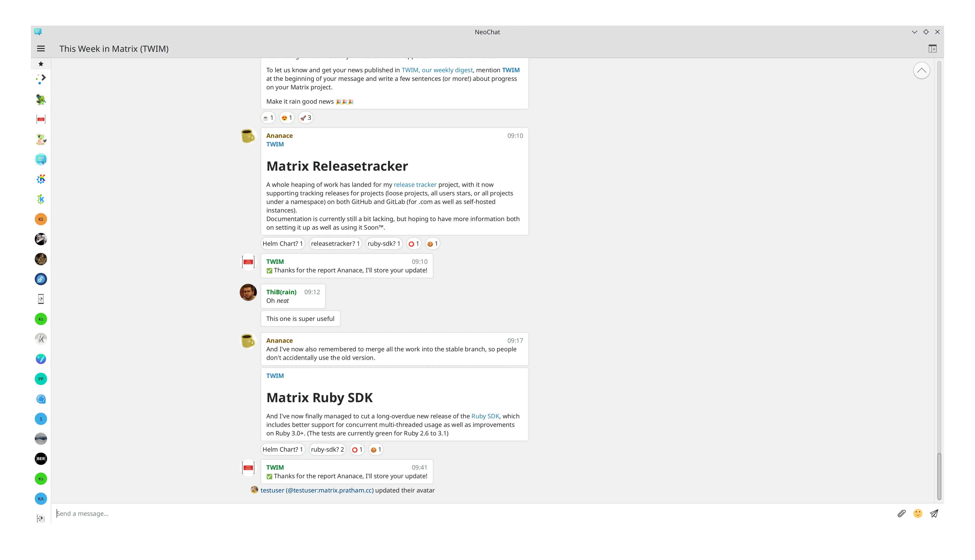Screen dimensions: 975x560
Task: Toggle the coffee cup reaction
Action: (268, 118)
